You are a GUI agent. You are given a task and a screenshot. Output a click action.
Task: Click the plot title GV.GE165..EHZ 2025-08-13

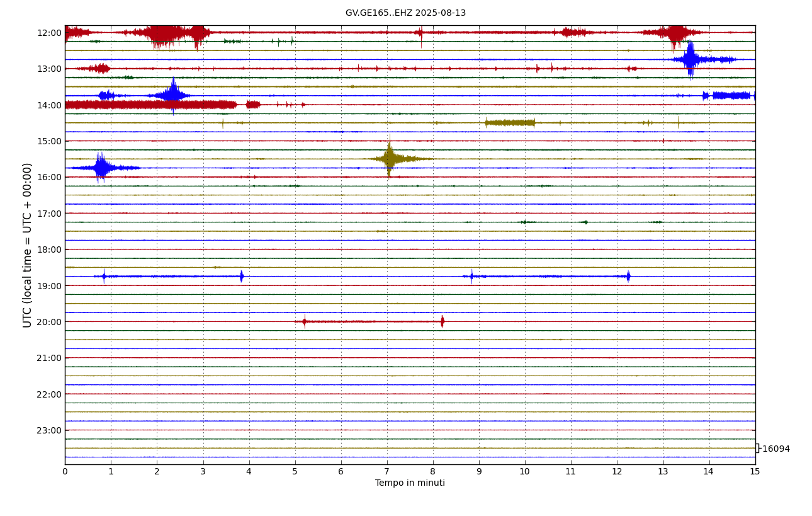(405, 13)
